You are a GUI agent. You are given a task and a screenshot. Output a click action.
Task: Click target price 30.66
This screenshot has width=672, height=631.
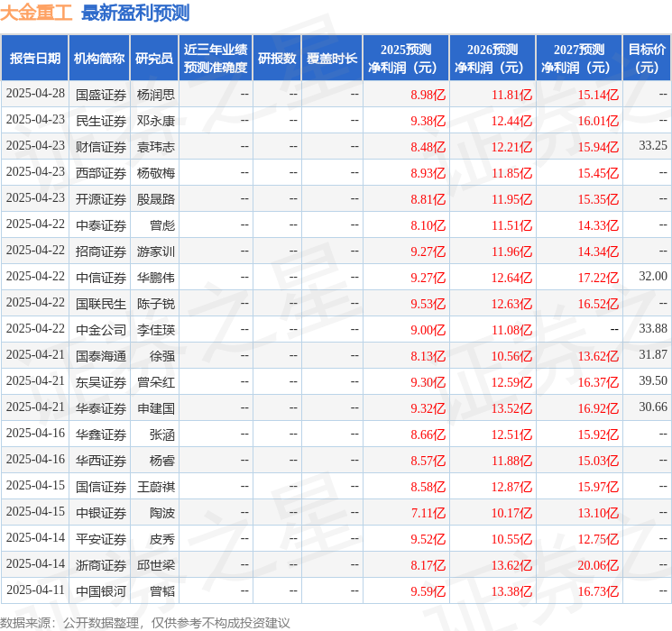tap(653, 407)
